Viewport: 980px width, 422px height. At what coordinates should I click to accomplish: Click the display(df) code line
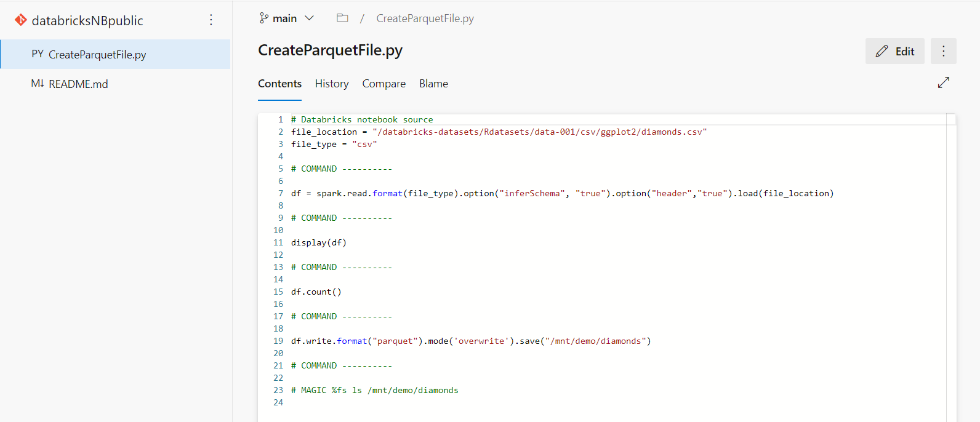[318, 242]
